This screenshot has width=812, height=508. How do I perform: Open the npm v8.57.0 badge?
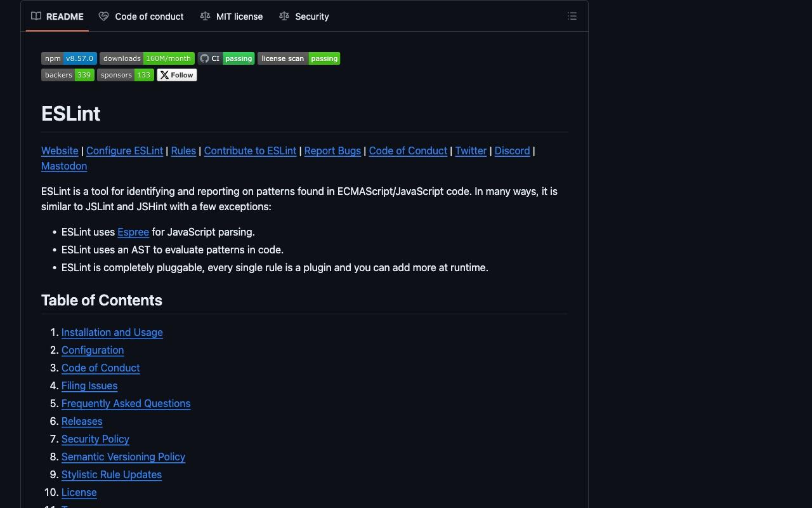tap(69, 58)
